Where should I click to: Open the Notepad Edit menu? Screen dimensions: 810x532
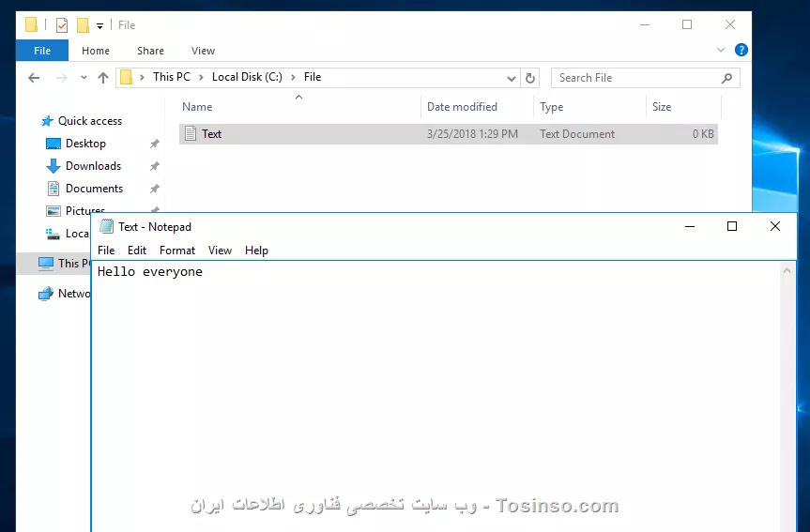[x=137, y=251]
